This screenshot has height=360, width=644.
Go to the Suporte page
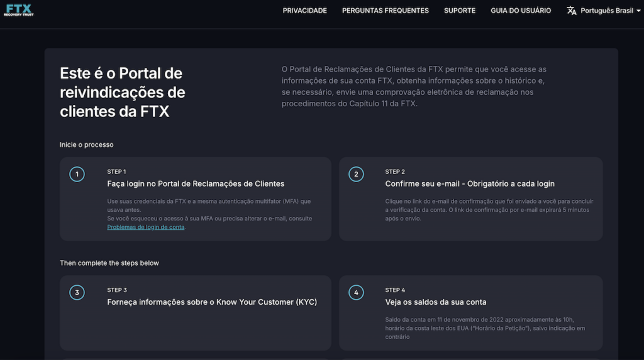point(460,11)
